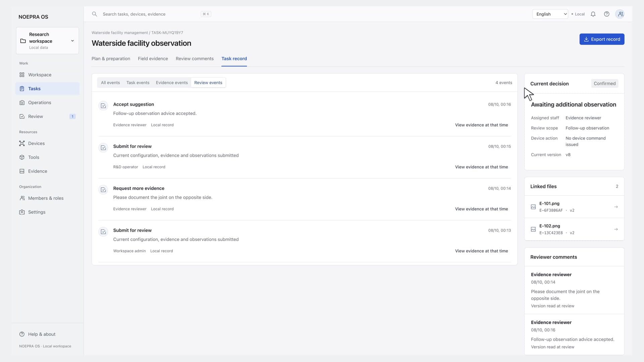
Task: Click Waterside facility management breadcrumb
Action: (120, 33)
